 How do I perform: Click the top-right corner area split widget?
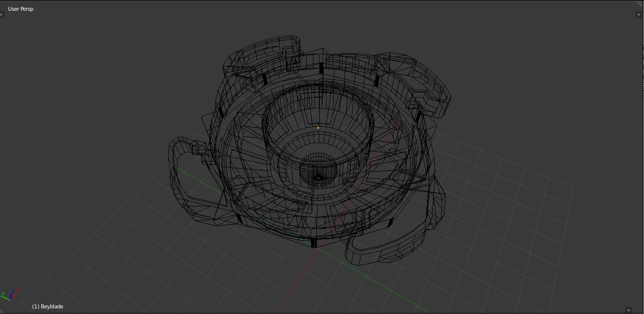click(x=640, y=3)
